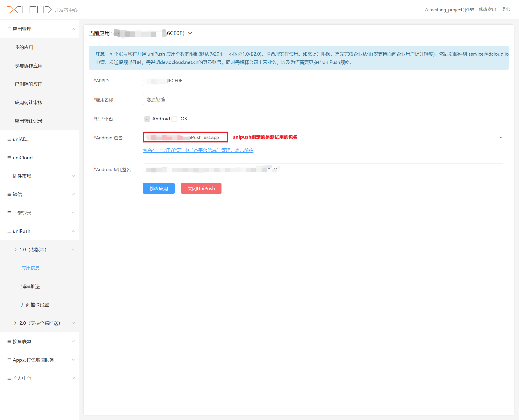
Task: Collapse the 应用管理 section chevron
Action: 73,29
